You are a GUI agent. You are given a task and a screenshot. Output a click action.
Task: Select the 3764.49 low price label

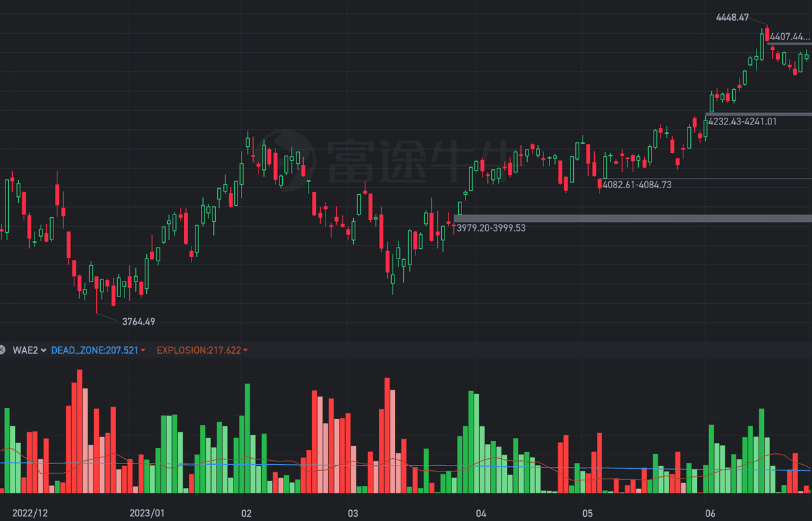tap(138, 322)
